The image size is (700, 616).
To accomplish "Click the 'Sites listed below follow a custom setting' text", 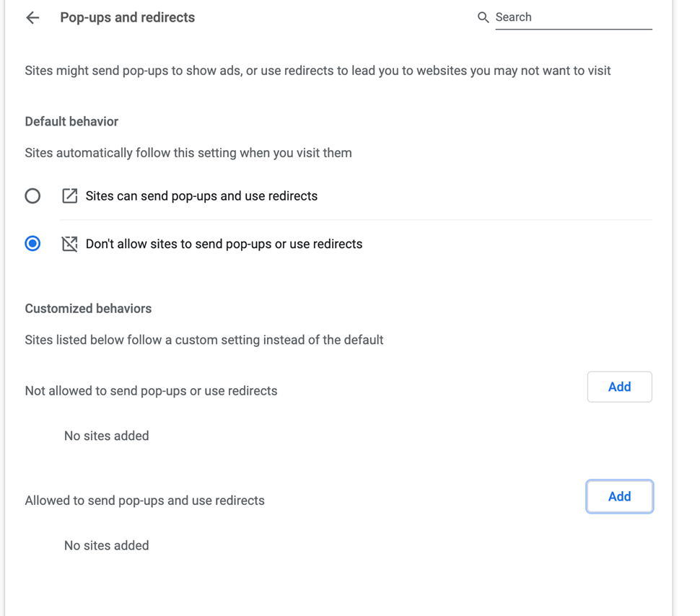I will pyautogui.click(x=204, y=340).
